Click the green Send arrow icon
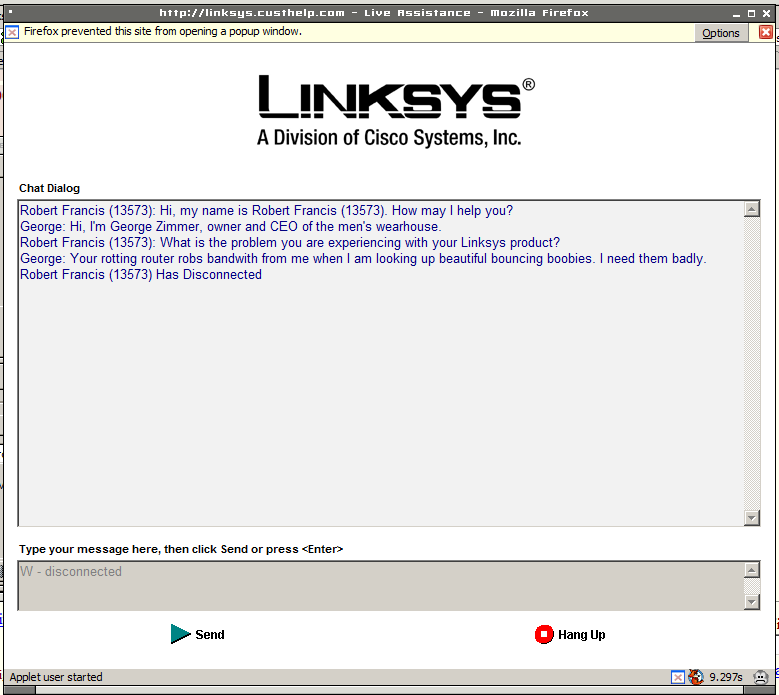The width and height of the screenshot is (779, 695). [x=180, y=634]
